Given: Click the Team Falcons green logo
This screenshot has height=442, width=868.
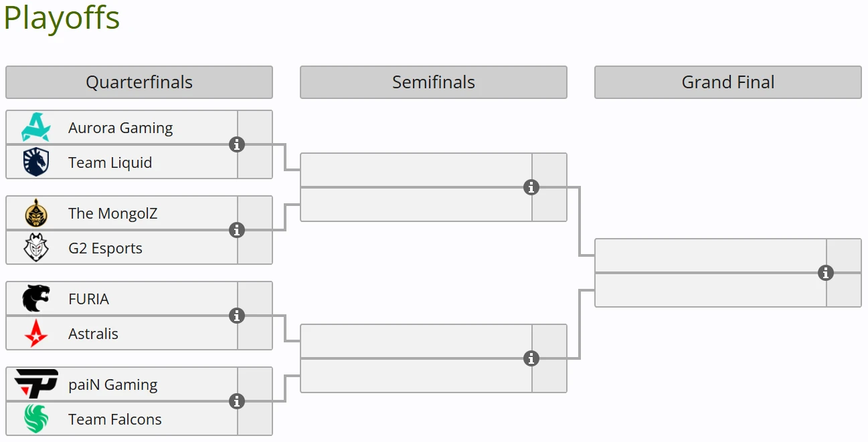Looking at the screenshot, I should point(36,419).
